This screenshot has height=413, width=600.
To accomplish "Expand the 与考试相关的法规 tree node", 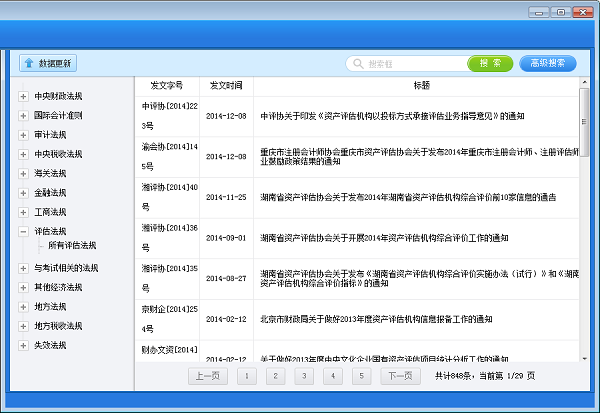I will (23, 268).
